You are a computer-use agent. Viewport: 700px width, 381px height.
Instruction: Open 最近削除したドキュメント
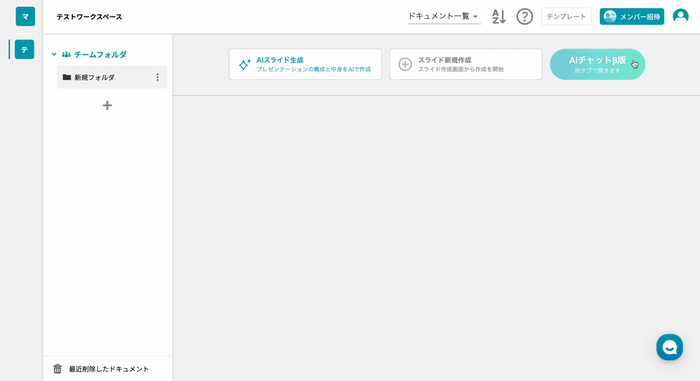click(108, 369)
